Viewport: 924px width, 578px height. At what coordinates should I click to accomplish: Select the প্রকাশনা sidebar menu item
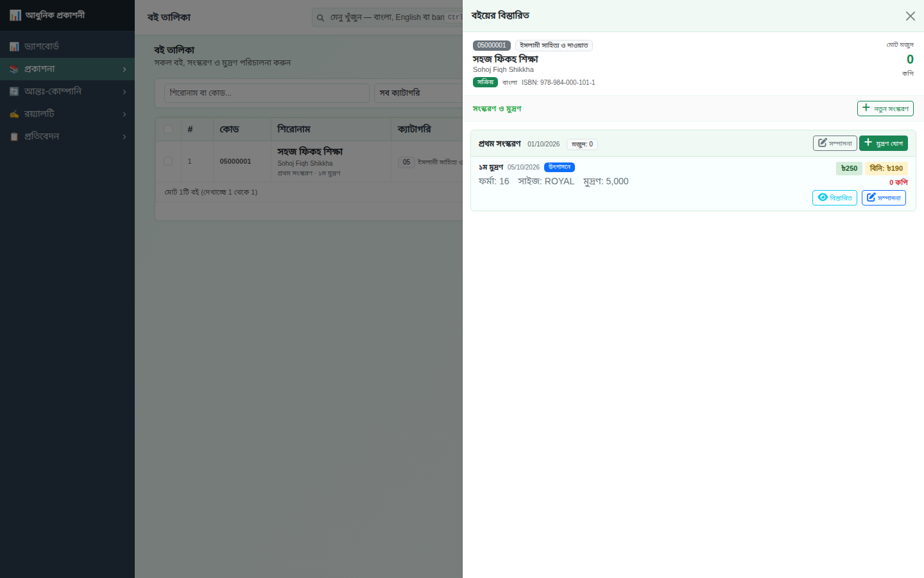67,69
